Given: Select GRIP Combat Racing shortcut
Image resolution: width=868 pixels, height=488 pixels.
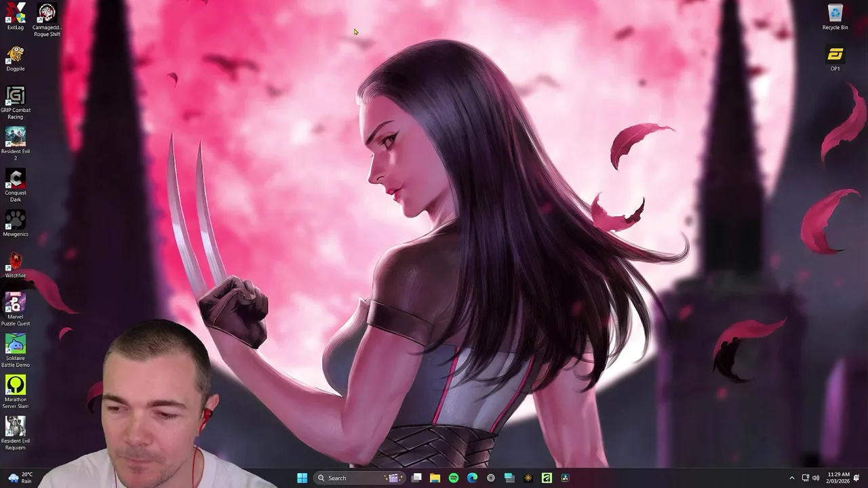Looking at the screenshot, I should [15, 103].
